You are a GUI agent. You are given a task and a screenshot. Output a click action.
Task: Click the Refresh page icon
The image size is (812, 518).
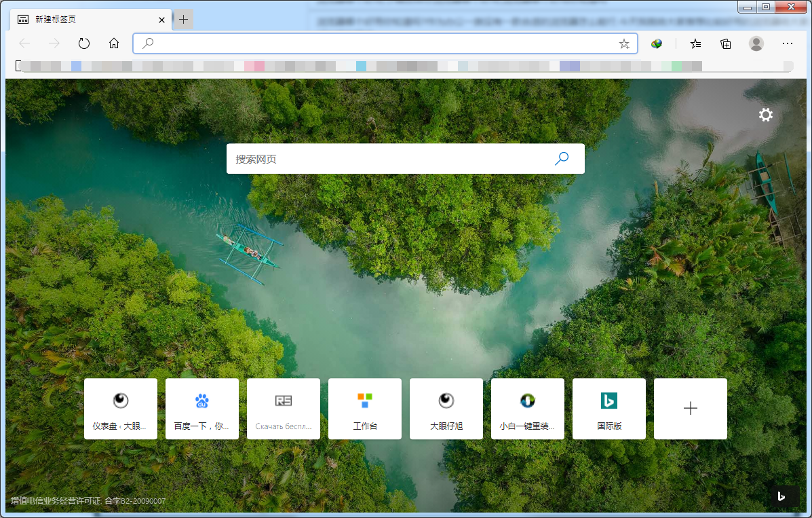(84, 43)
